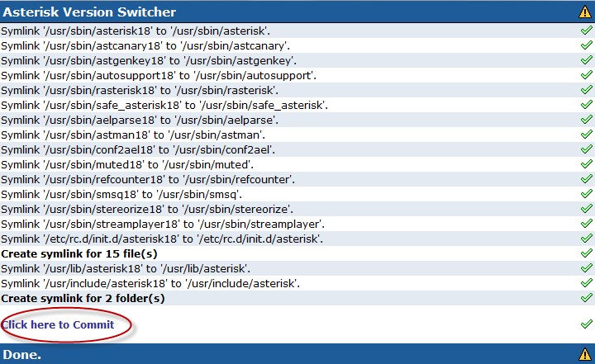Click the 'Create symlink for 15 file(s)' summary
Image resolution: width=595 pixels, height=364 pixels.
pyautogui.click(x=79, y=253)
